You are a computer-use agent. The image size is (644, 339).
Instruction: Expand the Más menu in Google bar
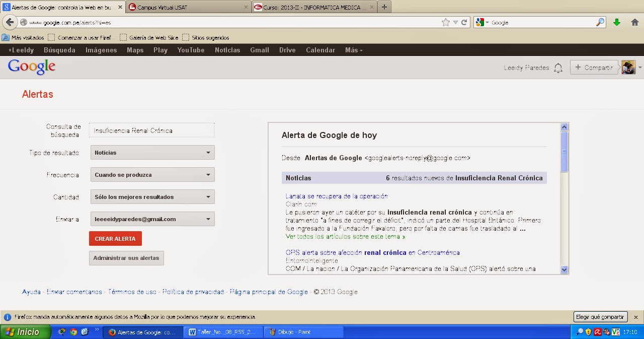point(354,50)
